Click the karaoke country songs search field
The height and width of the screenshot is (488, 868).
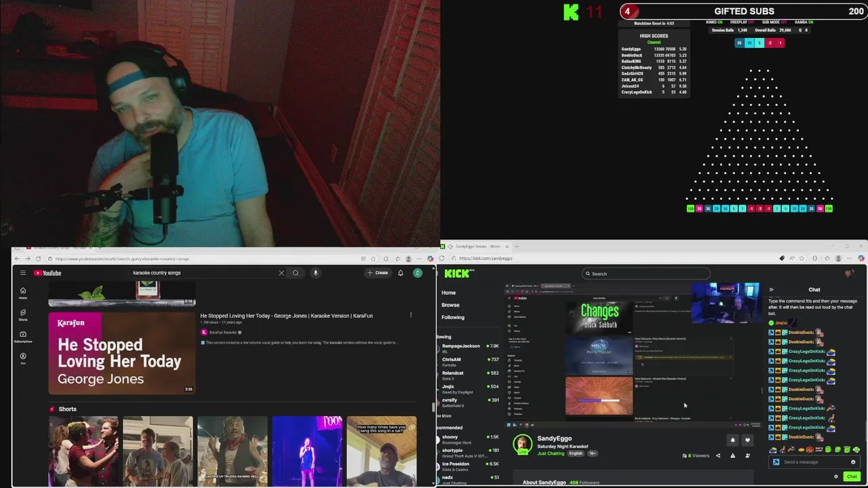(x=203, y=273)
